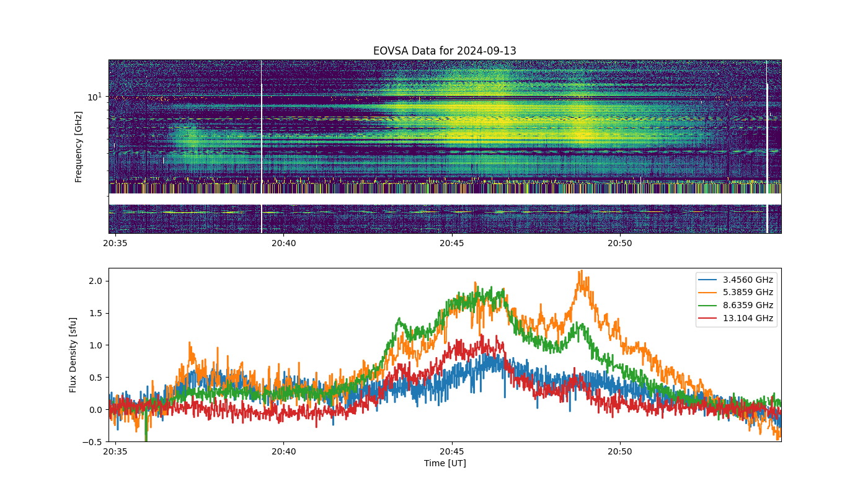Click the 10¹ tick label on the frequency axis

94,96
